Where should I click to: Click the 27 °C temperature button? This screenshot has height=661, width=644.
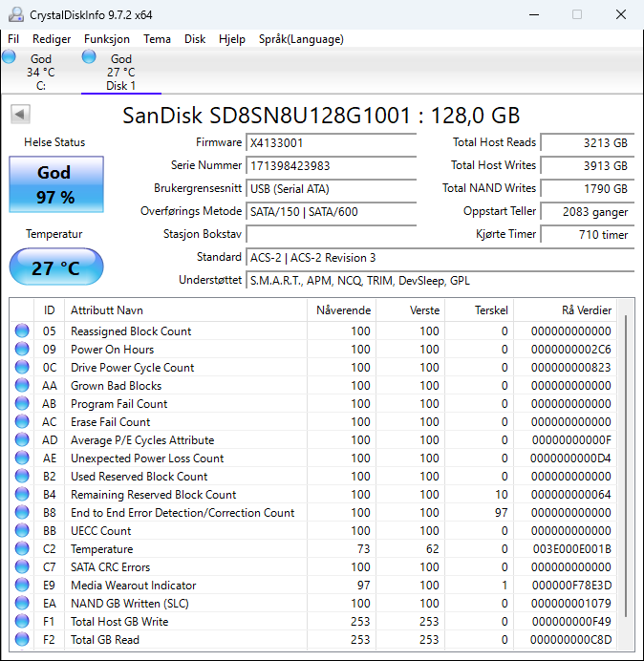[56, 267]
